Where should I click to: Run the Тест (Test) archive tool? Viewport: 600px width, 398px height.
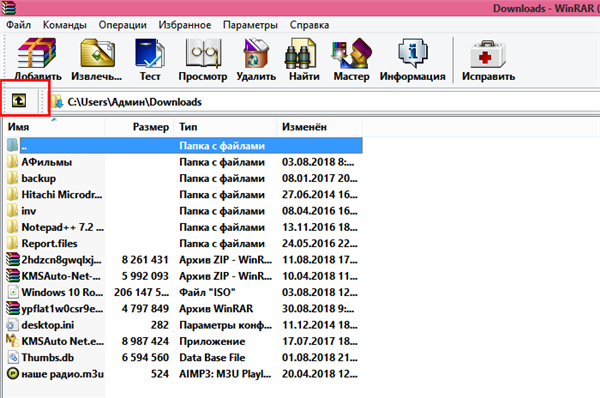click(150, 54)
